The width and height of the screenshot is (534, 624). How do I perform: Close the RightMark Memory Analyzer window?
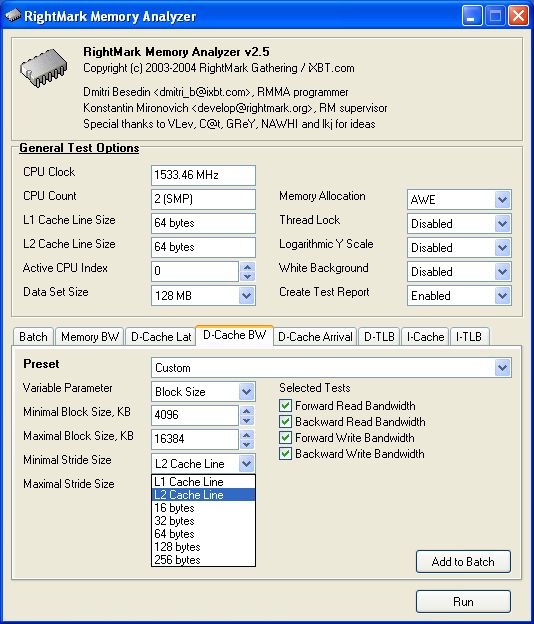[x=518, y=16]
